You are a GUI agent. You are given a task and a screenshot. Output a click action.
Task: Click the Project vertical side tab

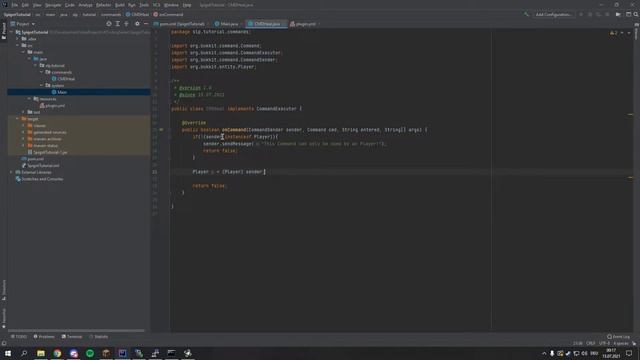pos(4,31)
